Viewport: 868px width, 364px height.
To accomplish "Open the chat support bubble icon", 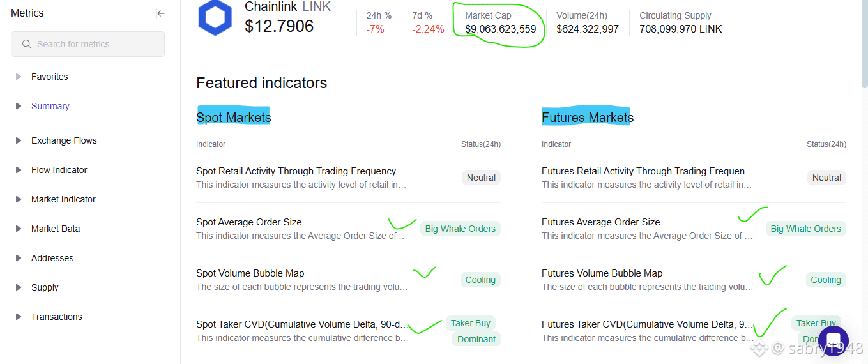I will coord(833,342).
